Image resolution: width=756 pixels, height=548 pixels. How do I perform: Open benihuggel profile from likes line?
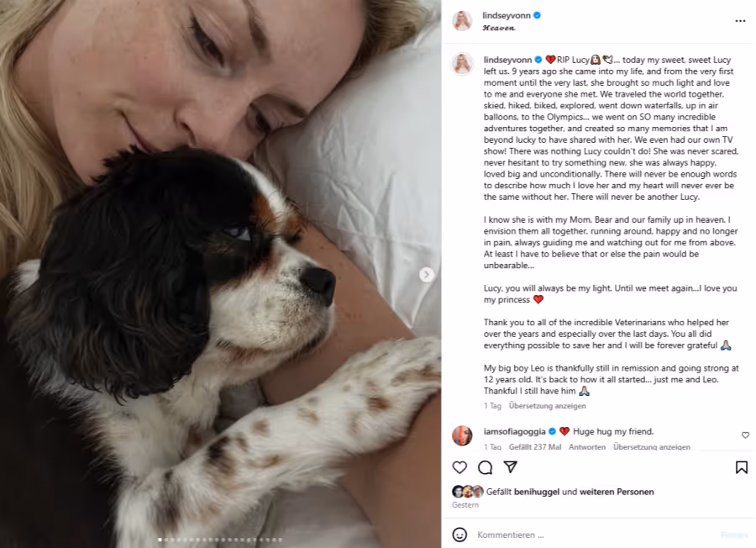click(537, 492)
